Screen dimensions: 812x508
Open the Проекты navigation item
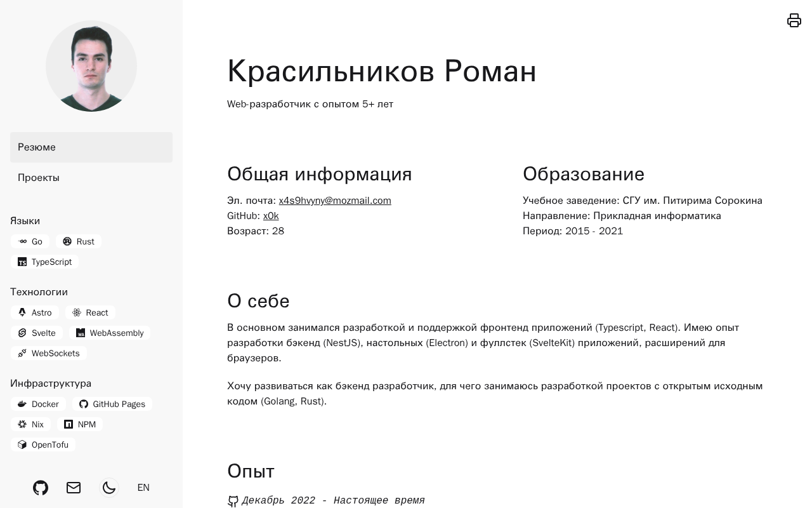tap(91, 178)
